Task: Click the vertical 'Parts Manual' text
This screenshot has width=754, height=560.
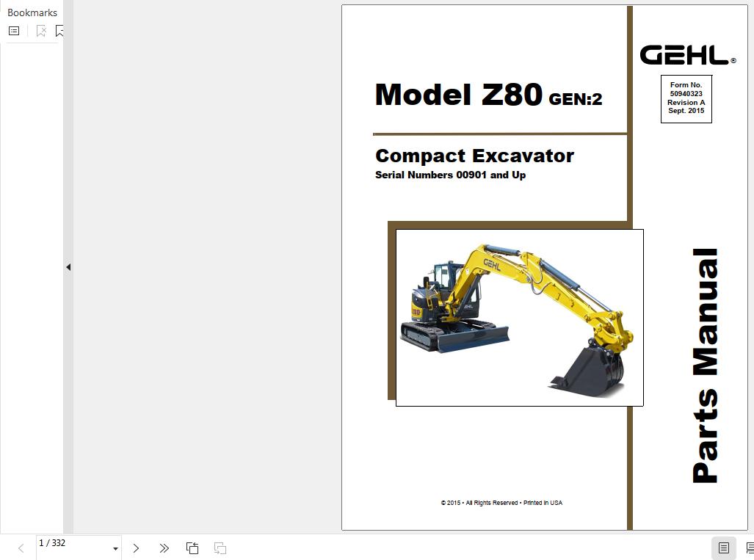Action: point(705,366)
